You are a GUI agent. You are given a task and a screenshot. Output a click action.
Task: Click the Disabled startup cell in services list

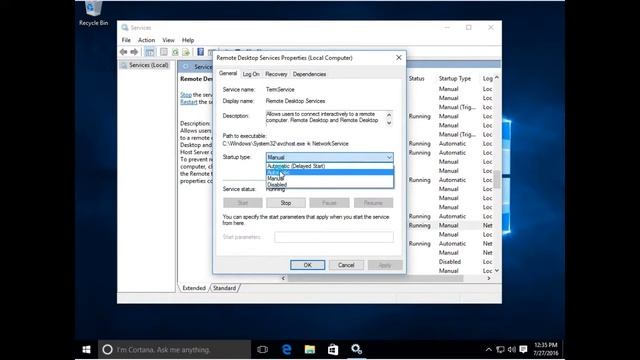(450, 262)
